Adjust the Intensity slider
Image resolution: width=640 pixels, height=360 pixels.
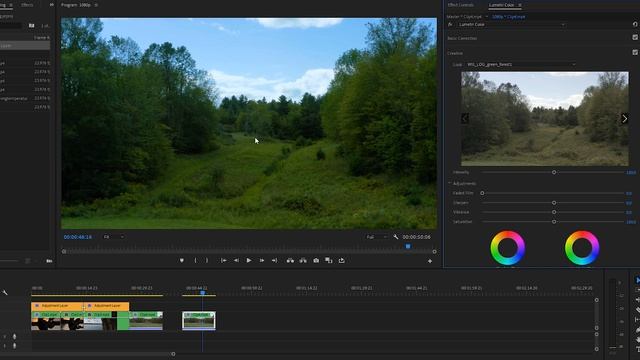(554, 172)
